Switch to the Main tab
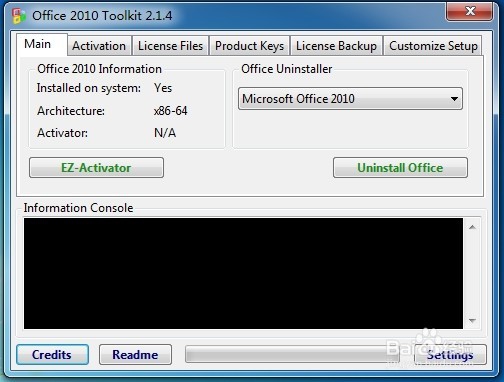 click(42, 44)
